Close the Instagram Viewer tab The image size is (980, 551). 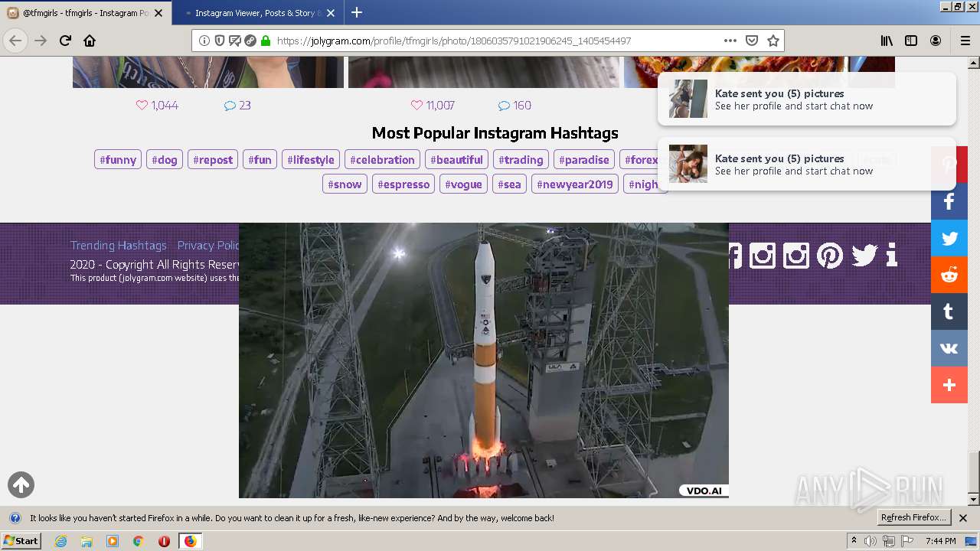click(x=331, y=13)
